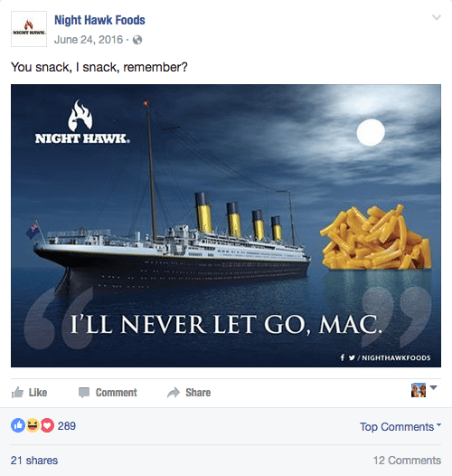Screen dimensions: 452x476
Task: Click the public globe privacy icon
Action: [x=137, y=40]
